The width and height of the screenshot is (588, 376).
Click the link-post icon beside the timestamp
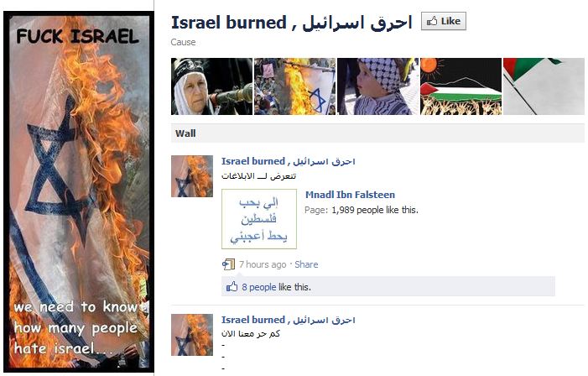coord(228,264)
